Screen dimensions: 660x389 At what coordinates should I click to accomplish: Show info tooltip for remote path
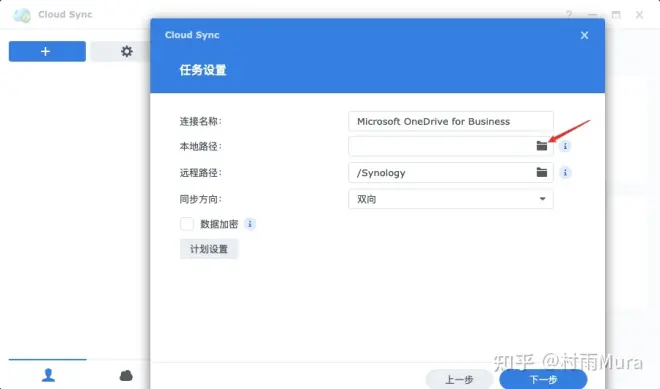coord(565,173)
